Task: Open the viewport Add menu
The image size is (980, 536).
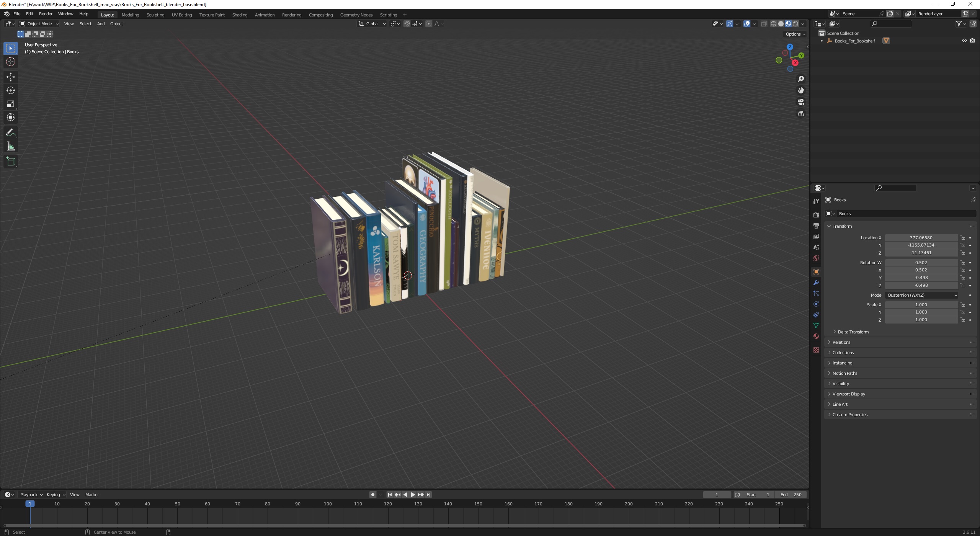Action: pyautogui.click(x=101, y=24)
